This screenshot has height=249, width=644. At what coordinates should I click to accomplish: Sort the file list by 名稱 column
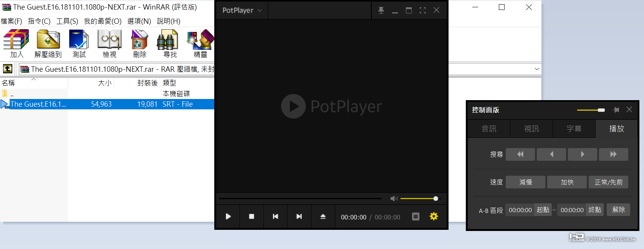point(34,83)
